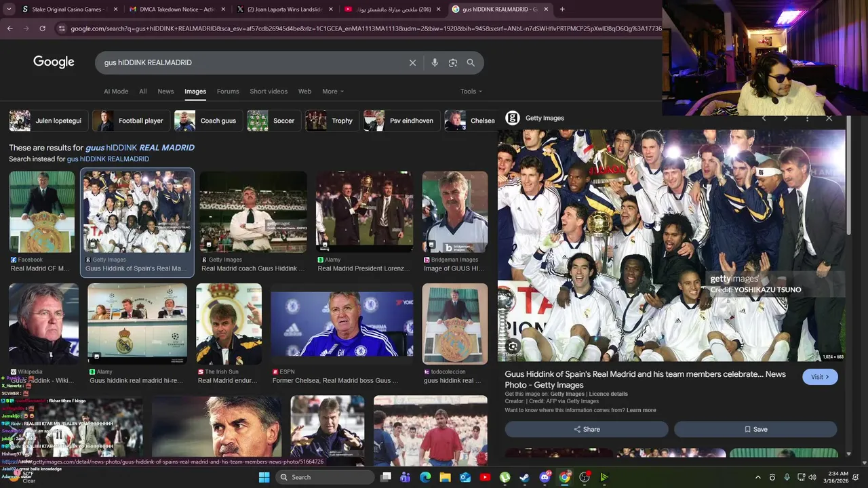The width and height of the screenshot is (868, 488).
Task: Open a new browser tab with plus icon
Action: pyautogui.click(x=562, y=9)
